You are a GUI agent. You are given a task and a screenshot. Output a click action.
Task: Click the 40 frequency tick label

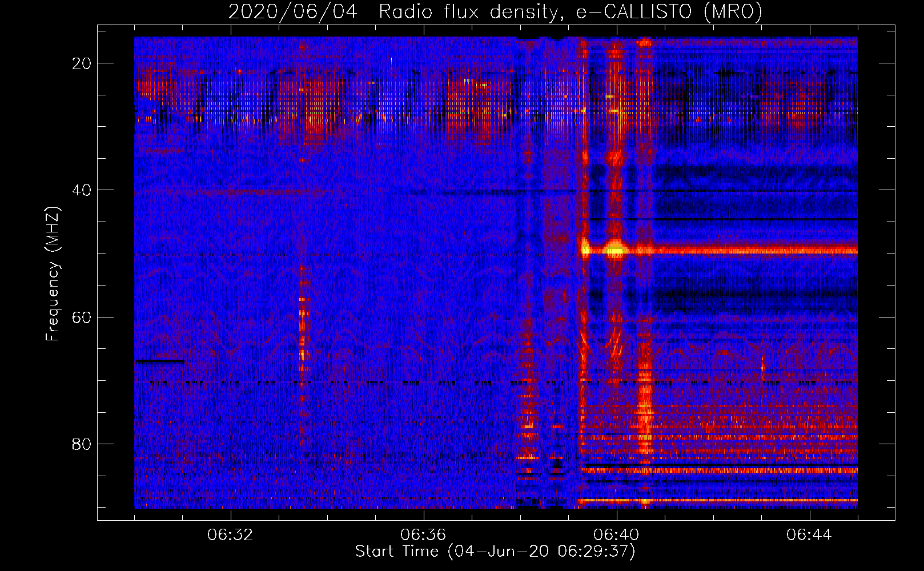(82, 190)
